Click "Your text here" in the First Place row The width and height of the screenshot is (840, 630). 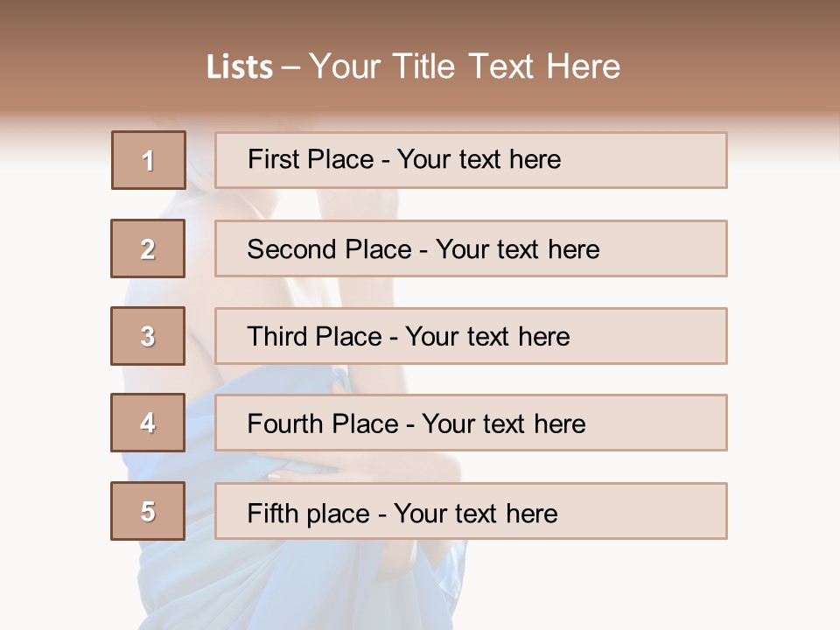pyautogui.click(x=479, y=159)
